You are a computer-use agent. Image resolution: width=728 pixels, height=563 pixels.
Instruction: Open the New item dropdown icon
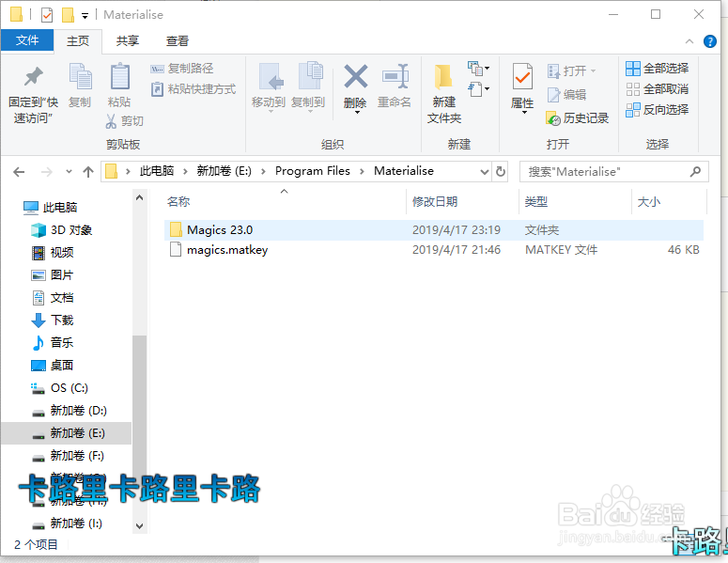pos(478,69)
